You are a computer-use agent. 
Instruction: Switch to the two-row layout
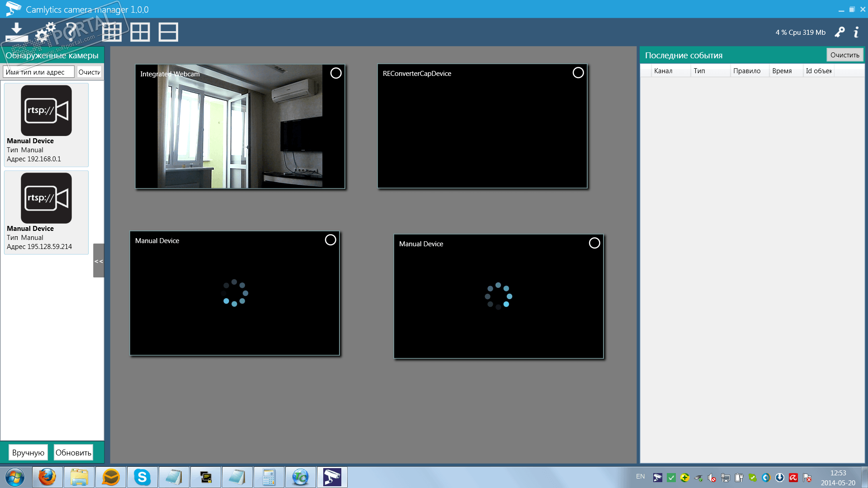click(168, 32)
